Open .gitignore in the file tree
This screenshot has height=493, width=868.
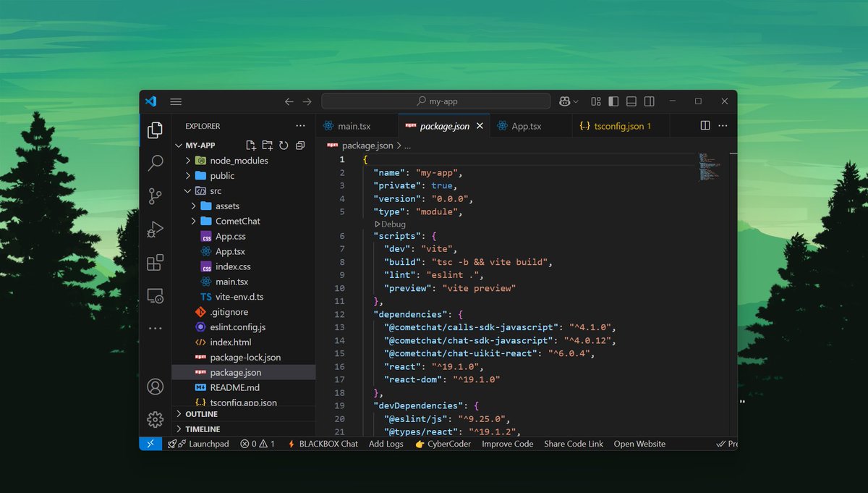click(243, 312)
